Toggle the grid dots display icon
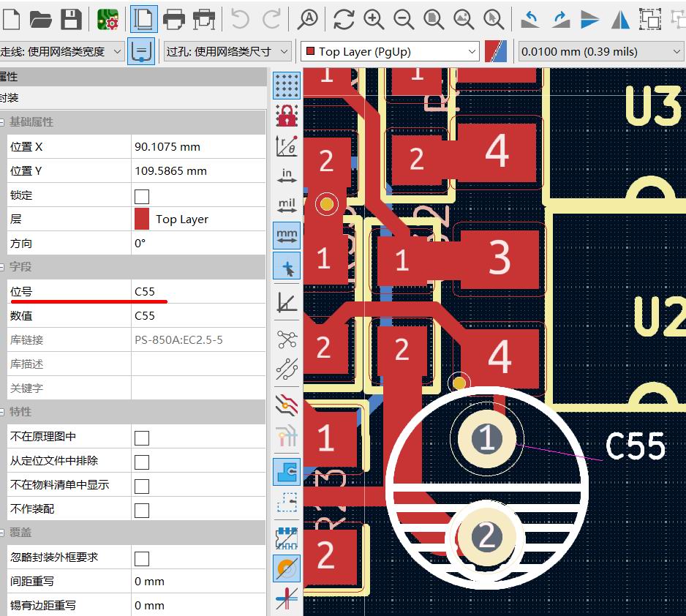686x616 pixels. point(287,86)
